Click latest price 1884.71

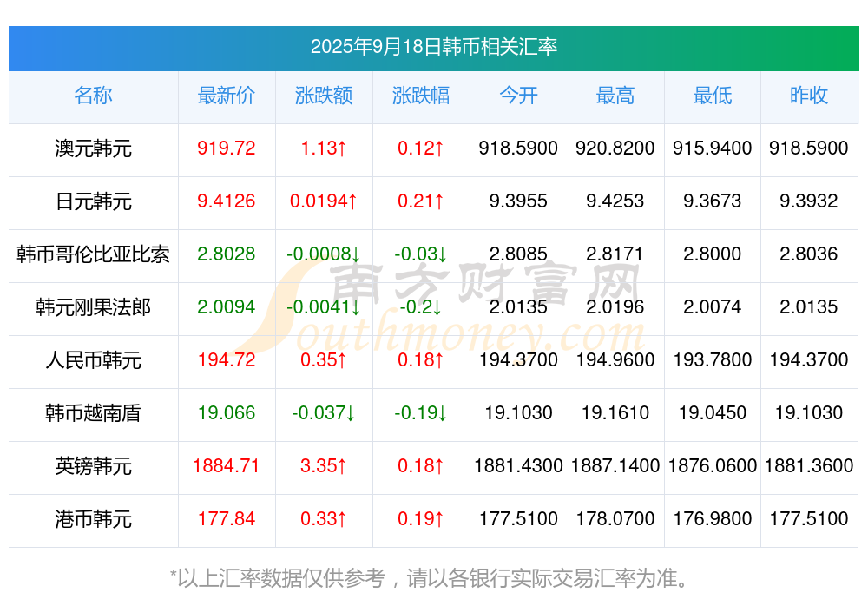pyautogui.click(x=227, y=466)
